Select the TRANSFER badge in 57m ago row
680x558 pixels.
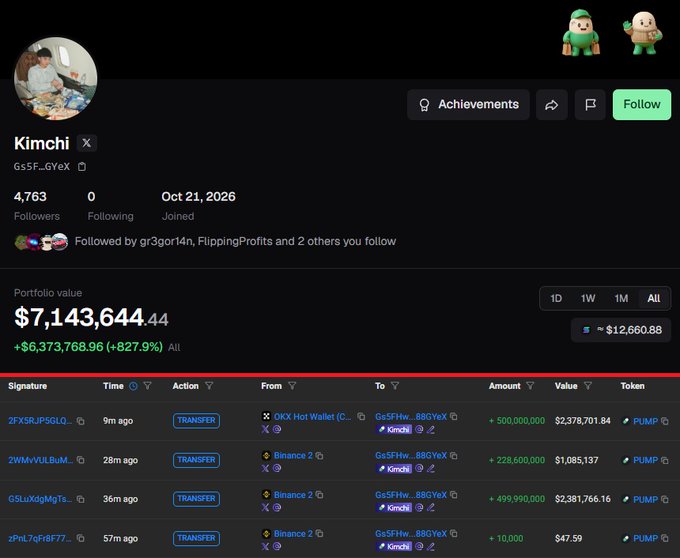(196, 538)
